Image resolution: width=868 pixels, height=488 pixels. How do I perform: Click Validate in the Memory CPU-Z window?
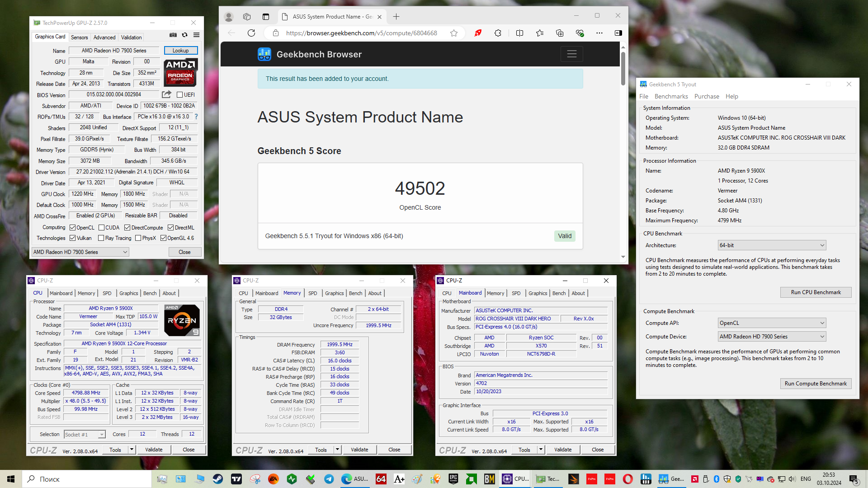pyautogui.click(x=359, y=450)
